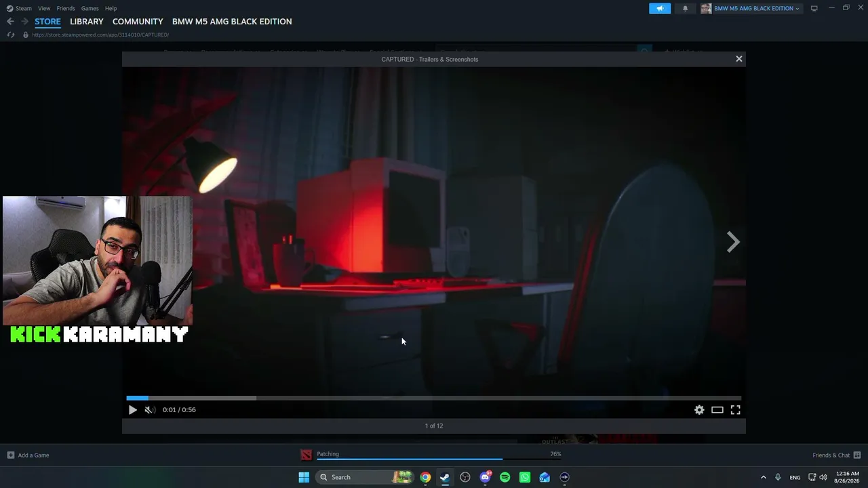
Task: Switch to the LIBRARY tab
Action: coord(87,22)
